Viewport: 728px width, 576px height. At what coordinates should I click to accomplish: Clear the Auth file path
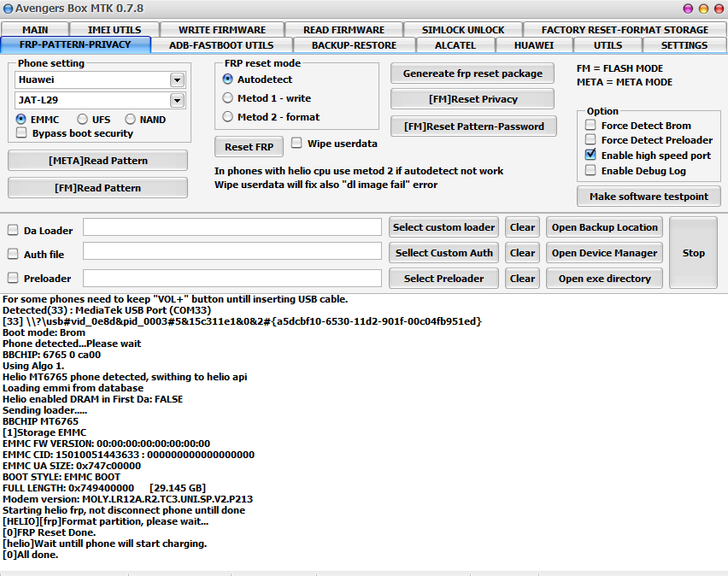point(522,253)
